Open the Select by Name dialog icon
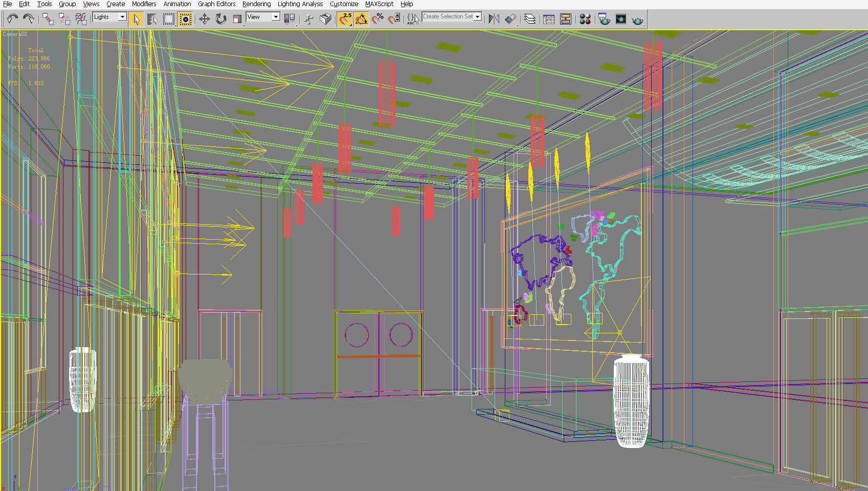 click(152, 19)
